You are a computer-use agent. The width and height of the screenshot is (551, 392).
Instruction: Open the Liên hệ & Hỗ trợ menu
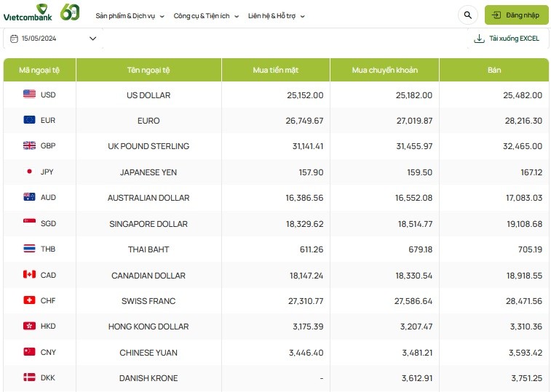(x=277, y=15)
